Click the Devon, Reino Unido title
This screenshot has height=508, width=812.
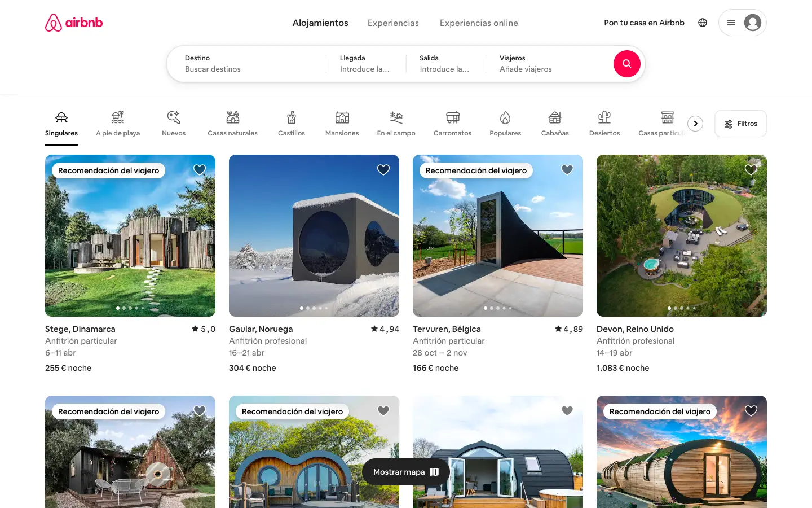(635, 329)
